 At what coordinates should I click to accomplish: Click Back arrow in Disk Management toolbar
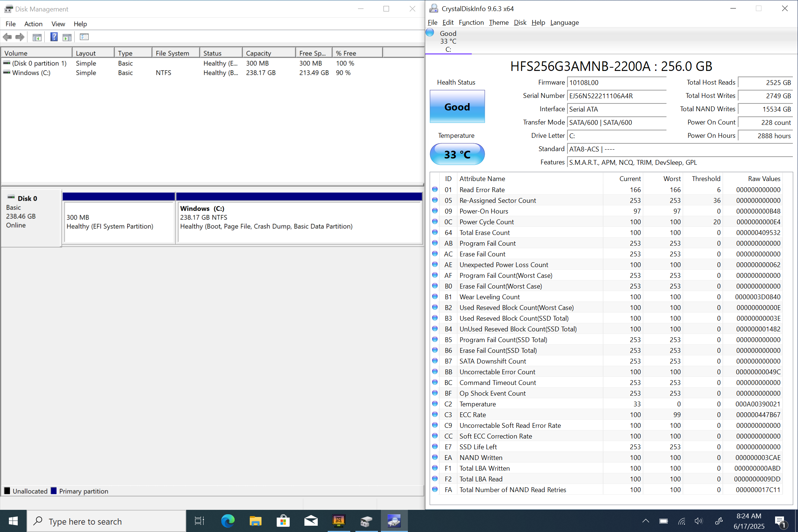[x=7, y=37]
